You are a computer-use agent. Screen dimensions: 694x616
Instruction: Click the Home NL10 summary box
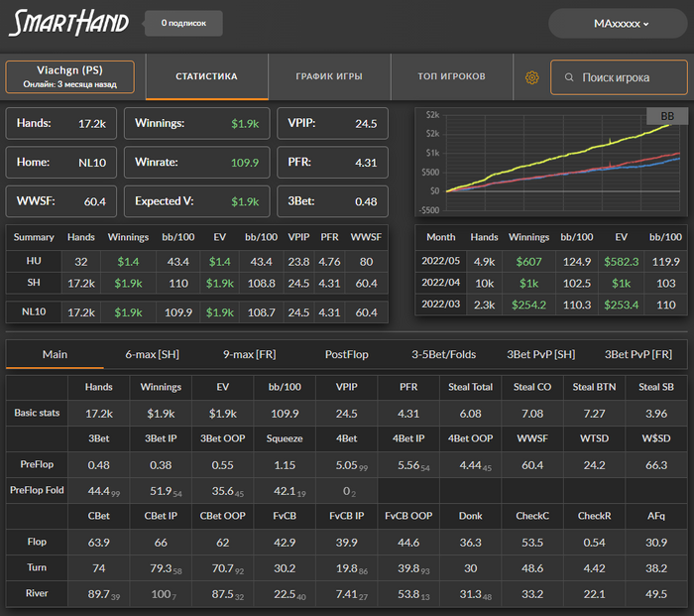61,162
